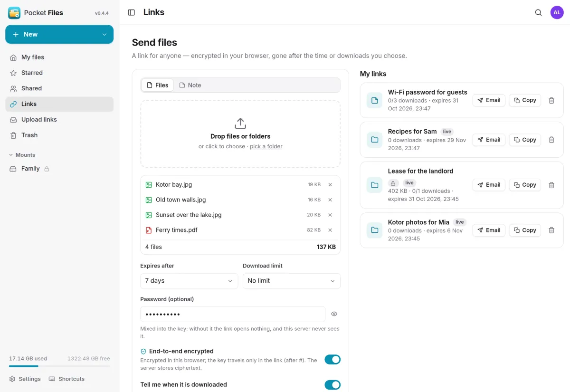
Task: Click the Kotor bay.jpg image icon
Action: [149, 184]
